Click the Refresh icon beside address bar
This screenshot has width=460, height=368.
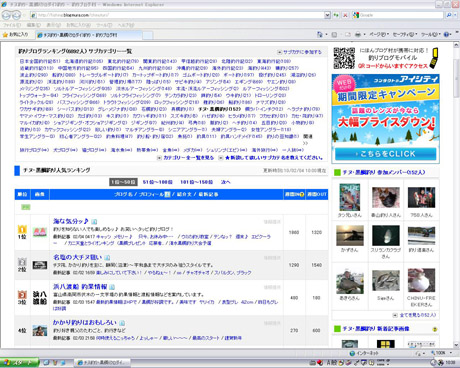click(336, 15)
